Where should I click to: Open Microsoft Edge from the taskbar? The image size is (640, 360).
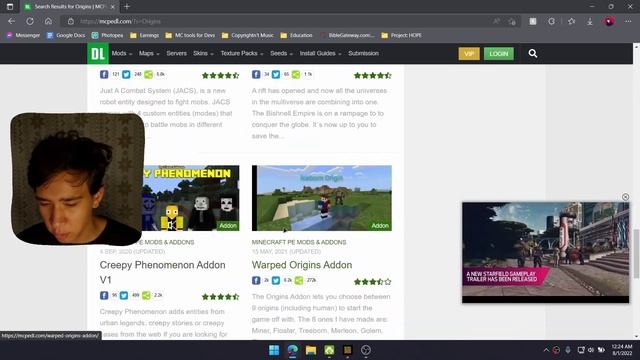click(x=292, y=350)
